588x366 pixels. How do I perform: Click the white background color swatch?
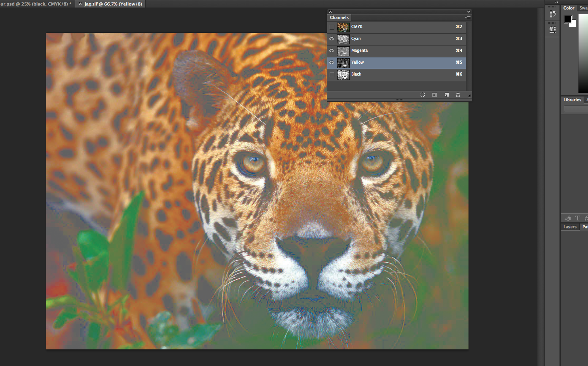pyautogui.click(x=574, y=24)
